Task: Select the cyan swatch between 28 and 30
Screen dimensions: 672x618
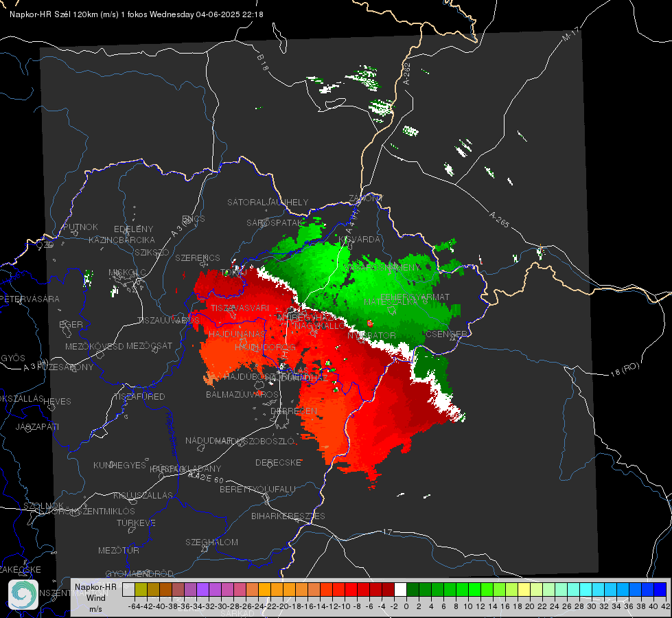Action: (x=586, y=589)
